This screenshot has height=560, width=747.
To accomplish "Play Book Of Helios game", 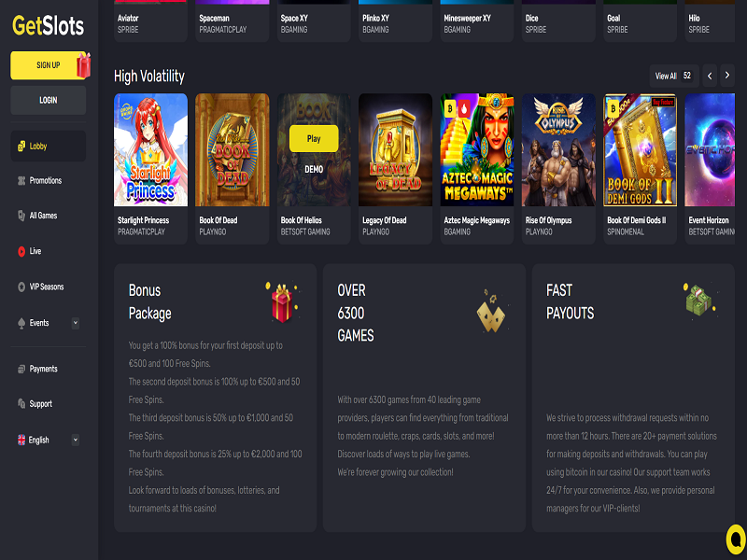I will tap(314, 138).
